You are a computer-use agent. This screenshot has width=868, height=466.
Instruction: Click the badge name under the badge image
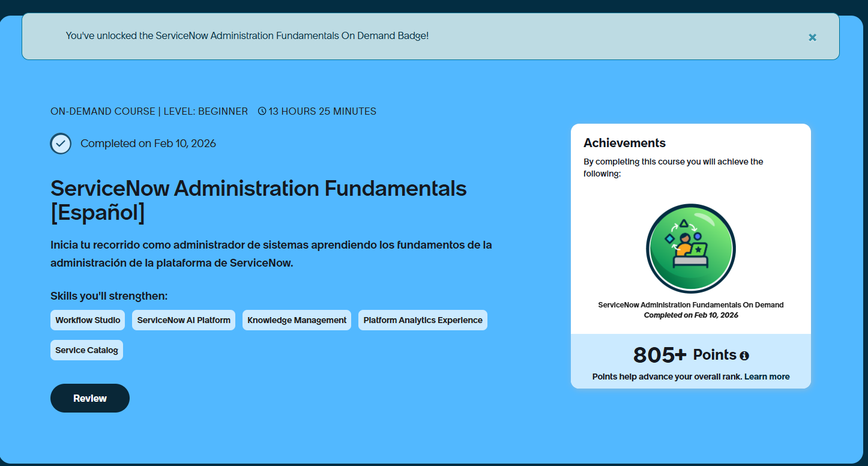(x=690, y=305)
